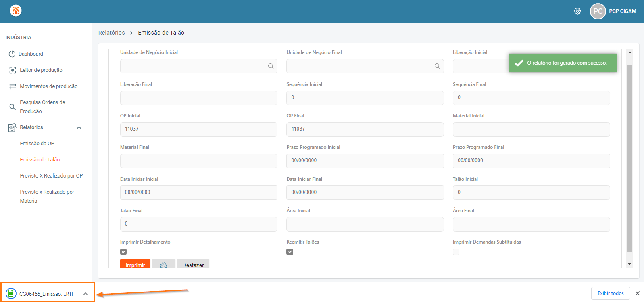The height and width of the screenshot is (305, 644).
Task: Click the Liberação Final input field
Action: [199, 98]
